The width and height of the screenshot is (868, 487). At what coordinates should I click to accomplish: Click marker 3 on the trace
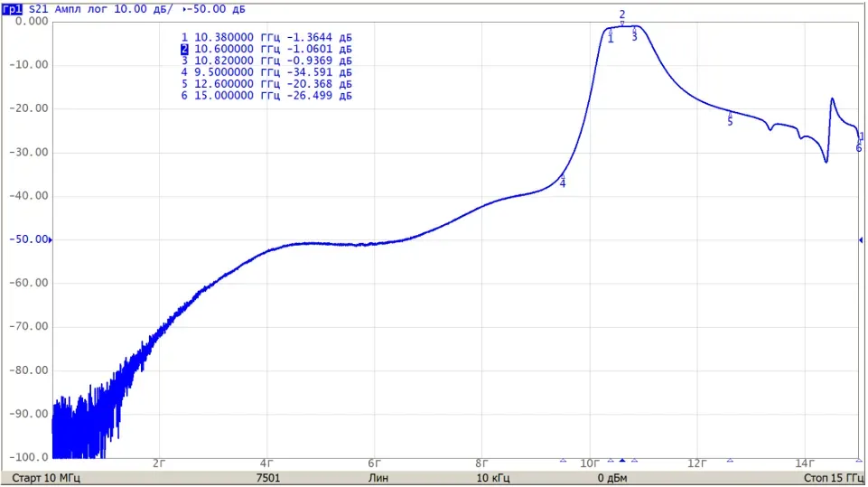click(634, 33)
